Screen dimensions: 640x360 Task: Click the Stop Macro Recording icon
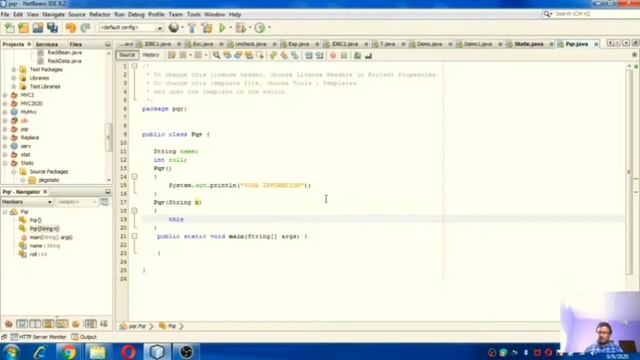pos(344,55)
